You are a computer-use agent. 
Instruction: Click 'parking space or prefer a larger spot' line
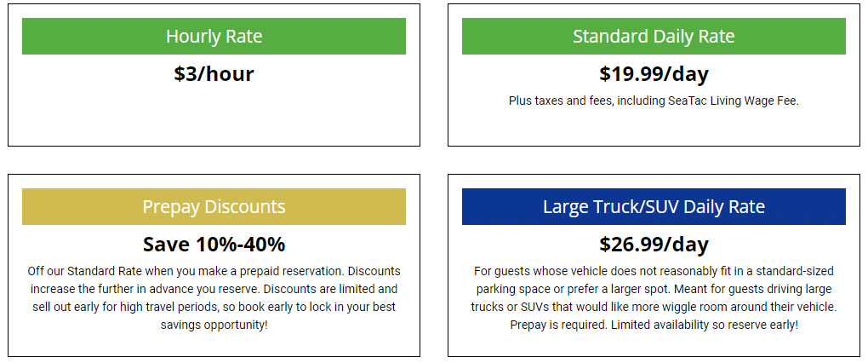click(654, 289)
